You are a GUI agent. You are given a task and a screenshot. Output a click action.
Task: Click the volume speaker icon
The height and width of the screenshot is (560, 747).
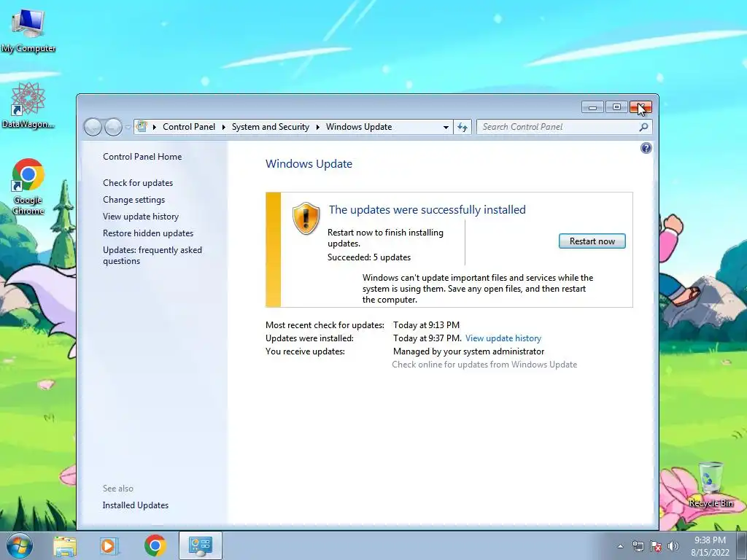[x=673, y=546]
